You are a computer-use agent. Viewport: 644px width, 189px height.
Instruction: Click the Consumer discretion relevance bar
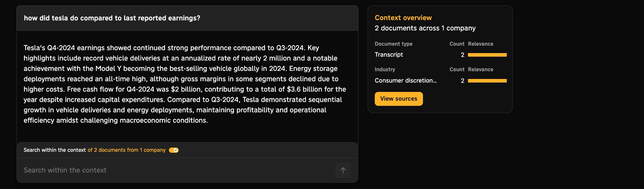pos(487,81)
